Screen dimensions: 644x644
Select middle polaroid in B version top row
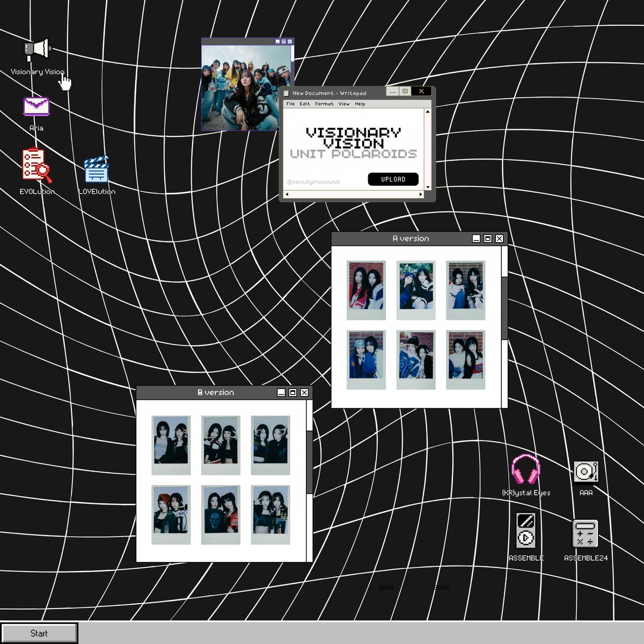coord(221,445)
